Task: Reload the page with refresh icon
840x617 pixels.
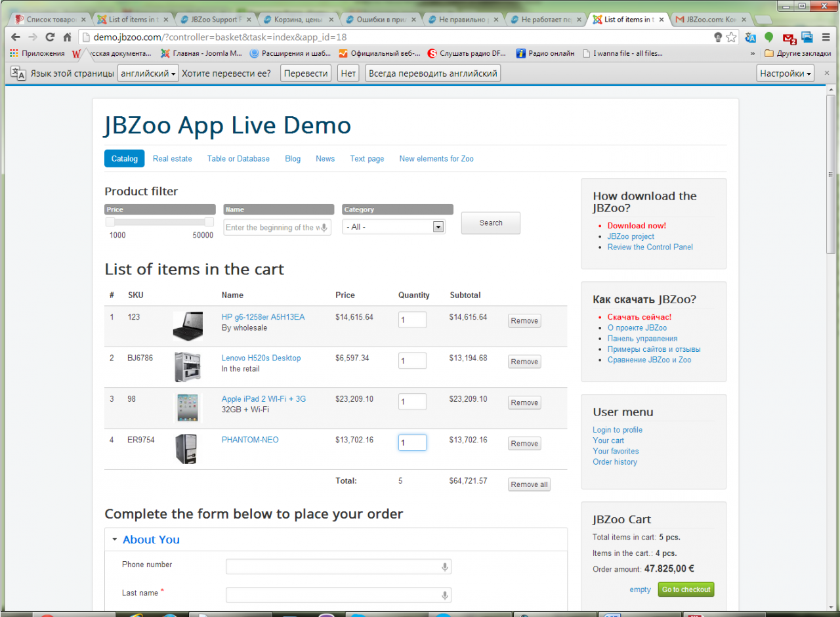Action: pos(50,37)
